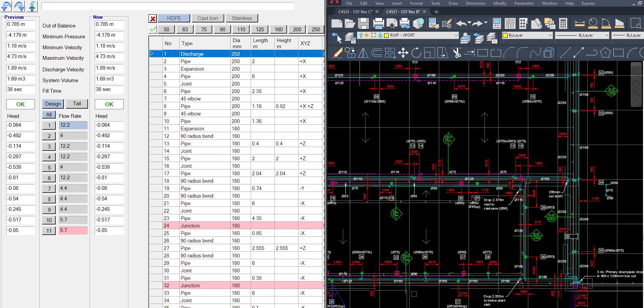Open the File menu

coord(349,3)
